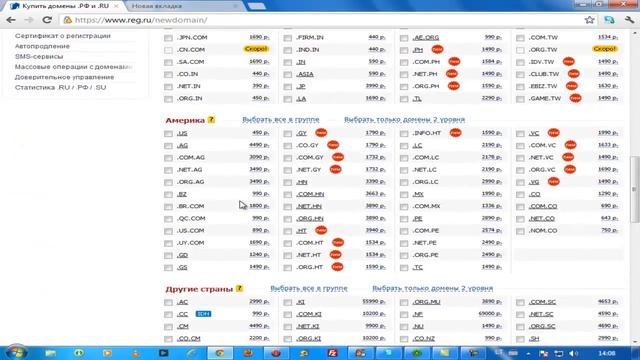
Task: Click the .UY.COM domain label
Action: click(x=191, y=243)
